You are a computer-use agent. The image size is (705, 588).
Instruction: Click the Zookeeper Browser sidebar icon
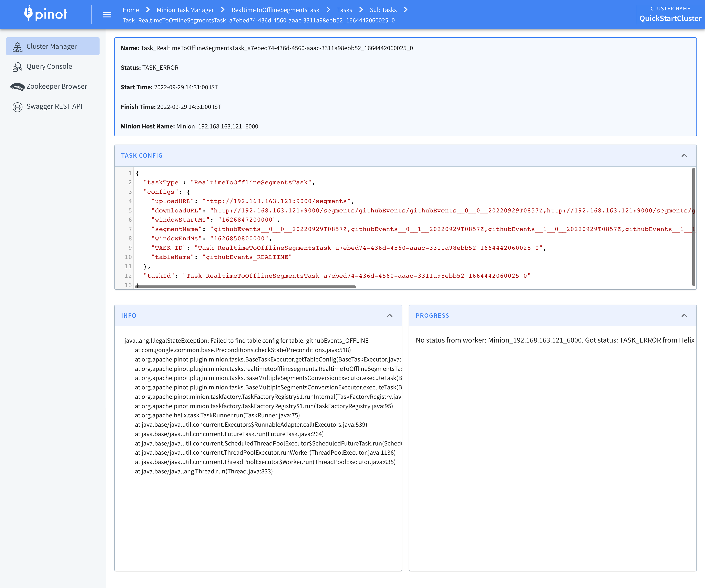(18, 87)
